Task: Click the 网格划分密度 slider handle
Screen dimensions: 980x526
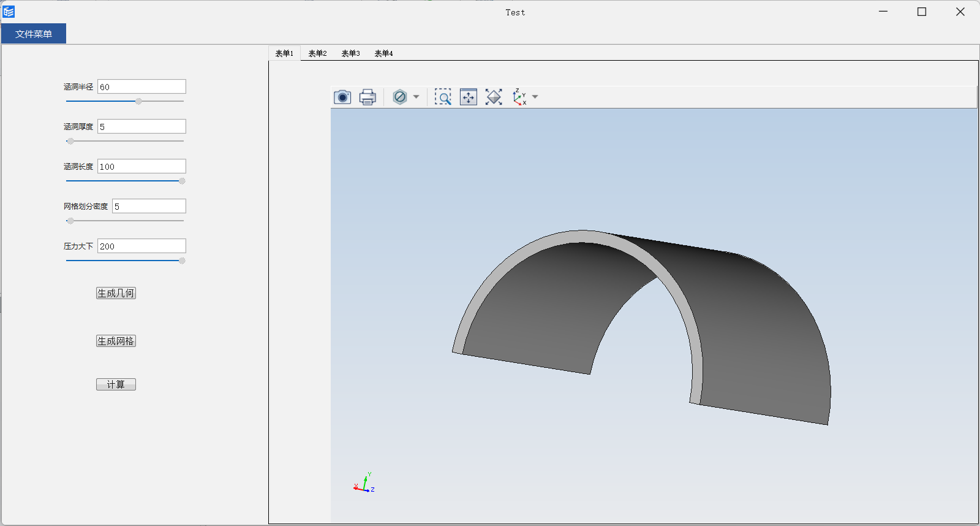Action: [x=70, y=221]
